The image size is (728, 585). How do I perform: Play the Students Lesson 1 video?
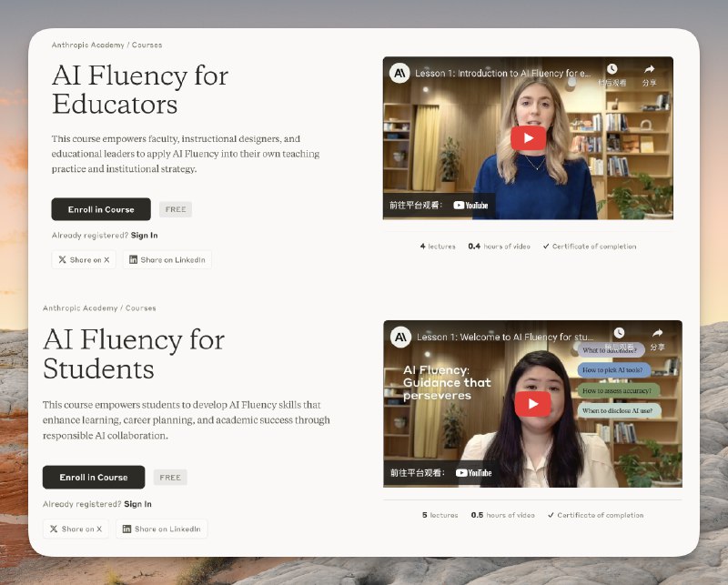click(x=532, y=404)
